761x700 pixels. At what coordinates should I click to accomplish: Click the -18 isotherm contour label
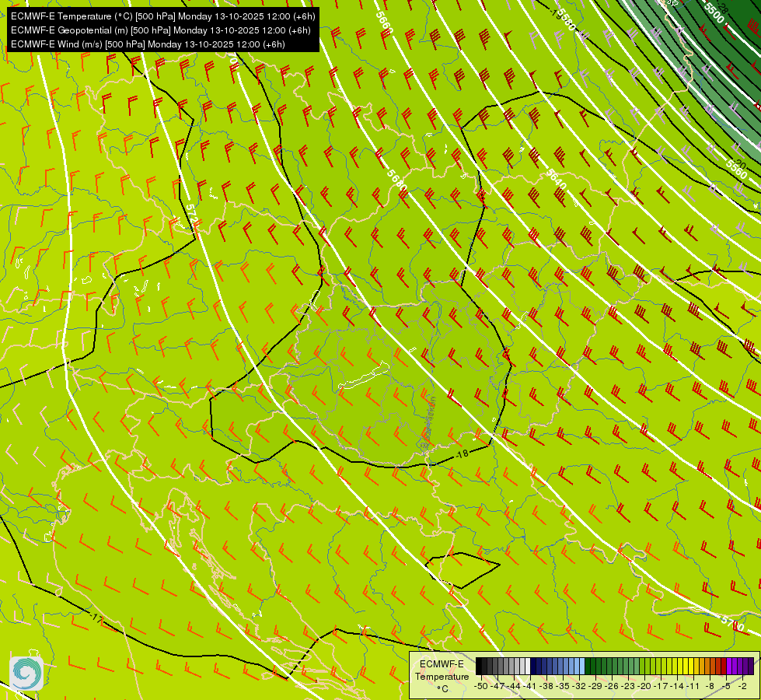(462, 453)
